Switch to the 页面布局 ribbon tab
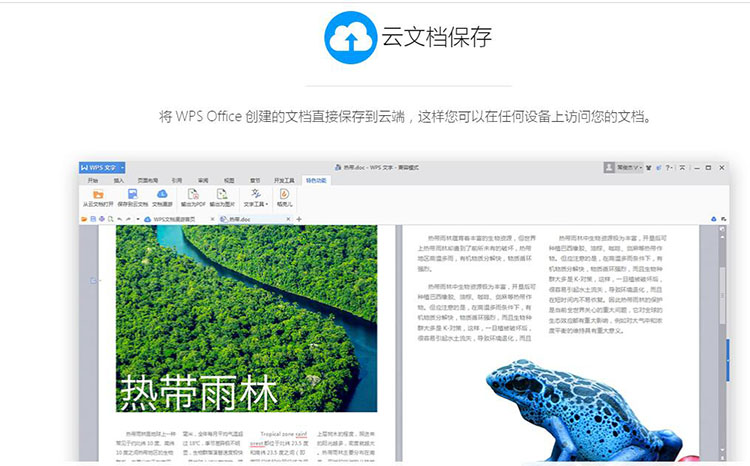 [x=147, y=180]
